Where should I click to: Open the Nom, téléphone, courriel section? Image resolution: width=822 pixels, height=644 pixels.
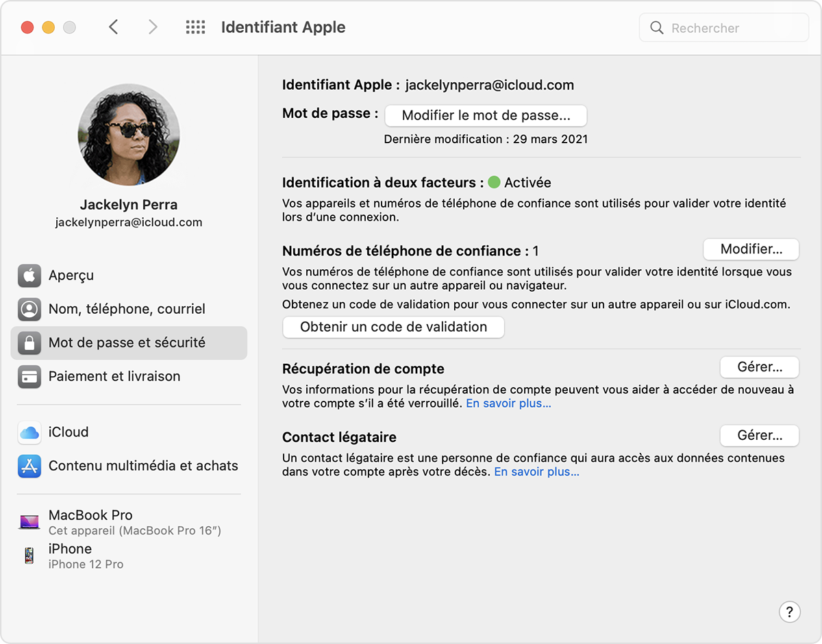[126, 309]
